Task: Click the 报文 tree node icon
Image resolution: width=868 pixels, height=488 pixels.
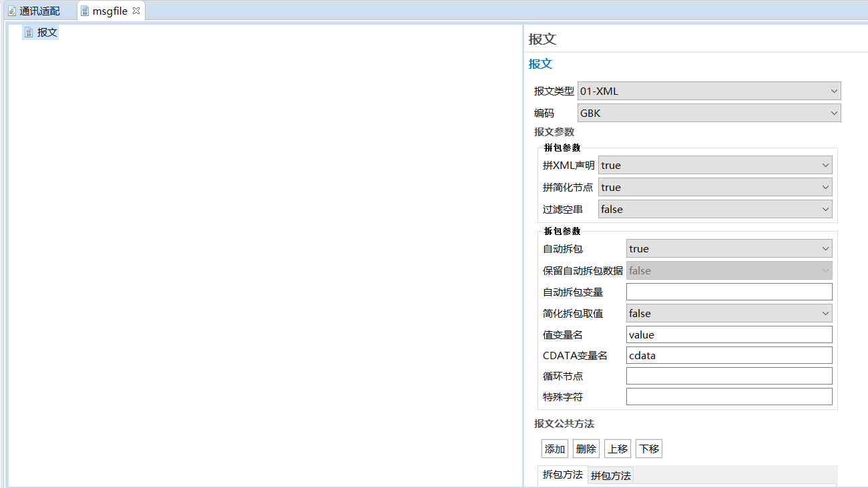Action: (29, 32)
